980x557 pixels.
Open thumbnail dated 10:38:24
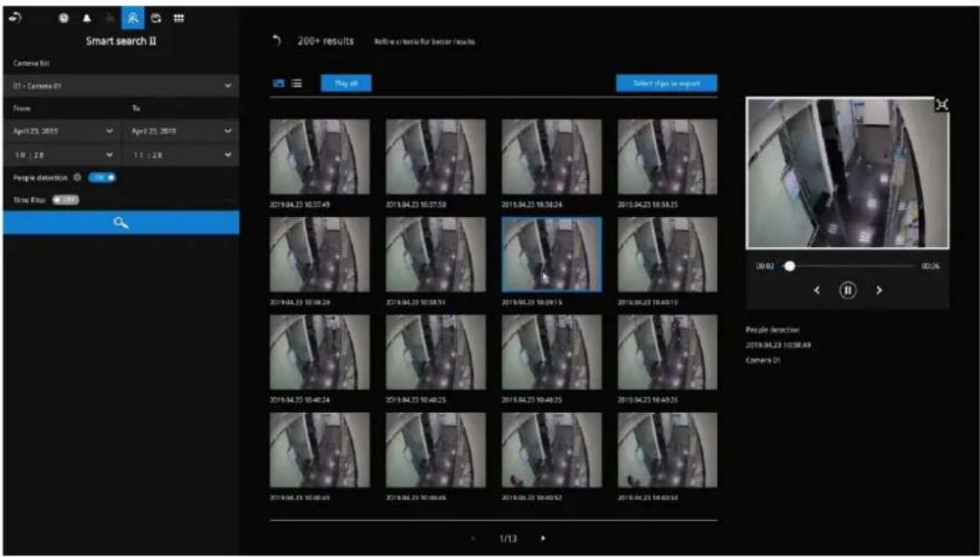(x=552, y=157)
